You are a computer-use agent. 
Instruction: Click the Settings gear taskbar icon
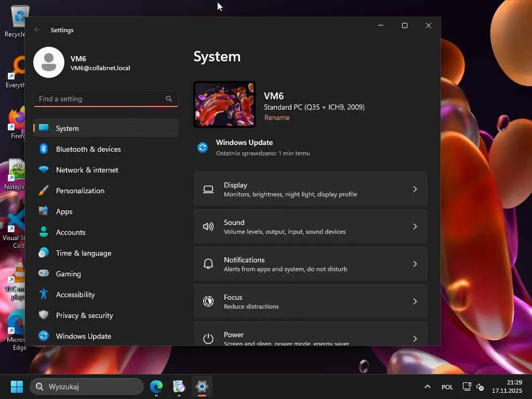point(202,387)
